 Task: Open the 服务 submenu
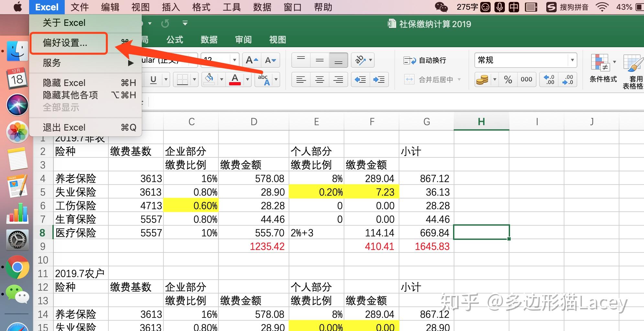85,63
